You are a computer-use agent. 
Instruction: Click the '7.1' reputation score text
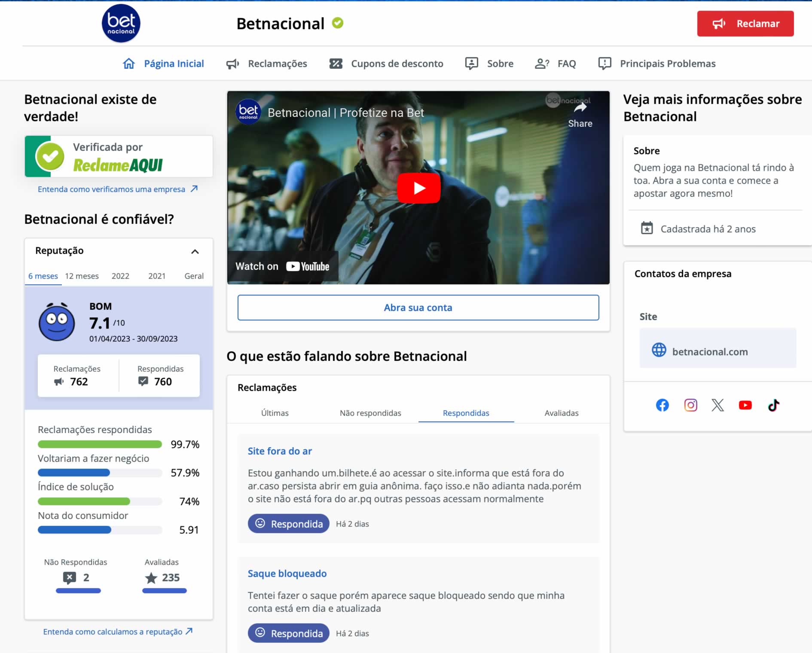100,323
